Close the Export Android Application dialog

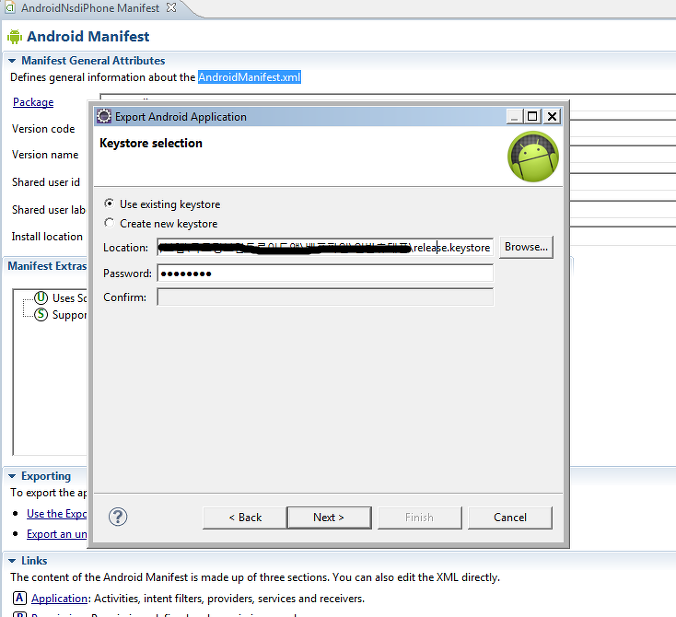[x=552, y=116]
